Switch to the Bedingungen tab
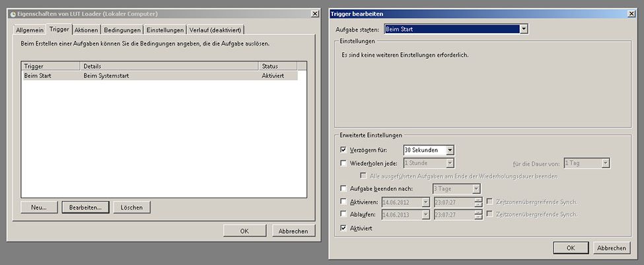 click(x=122, y=30)
